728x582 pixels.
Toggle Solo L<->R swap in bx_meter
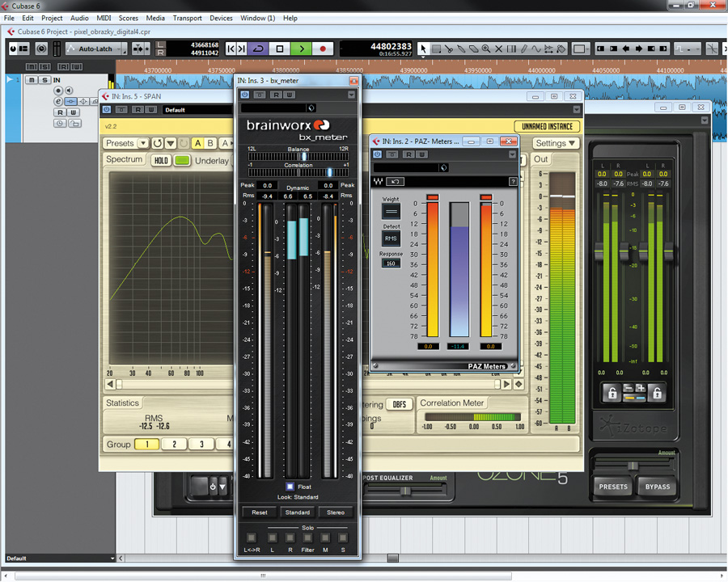252,538
